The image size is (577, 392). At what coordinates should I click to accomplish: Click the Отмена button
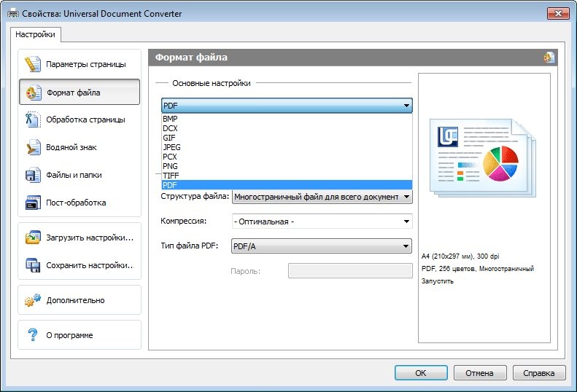pos(480,373)
